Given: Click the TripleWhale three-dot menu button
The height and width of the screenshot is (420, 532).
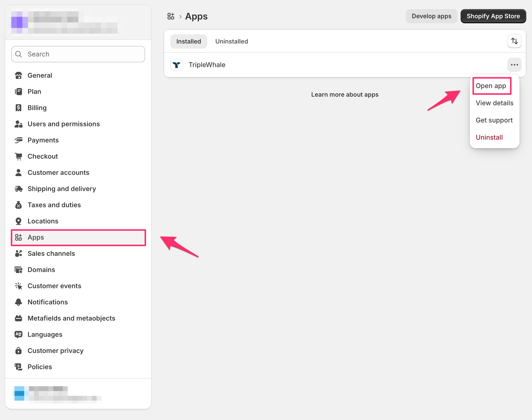Looking at the screenshot, I should click(x=514, y=65).
